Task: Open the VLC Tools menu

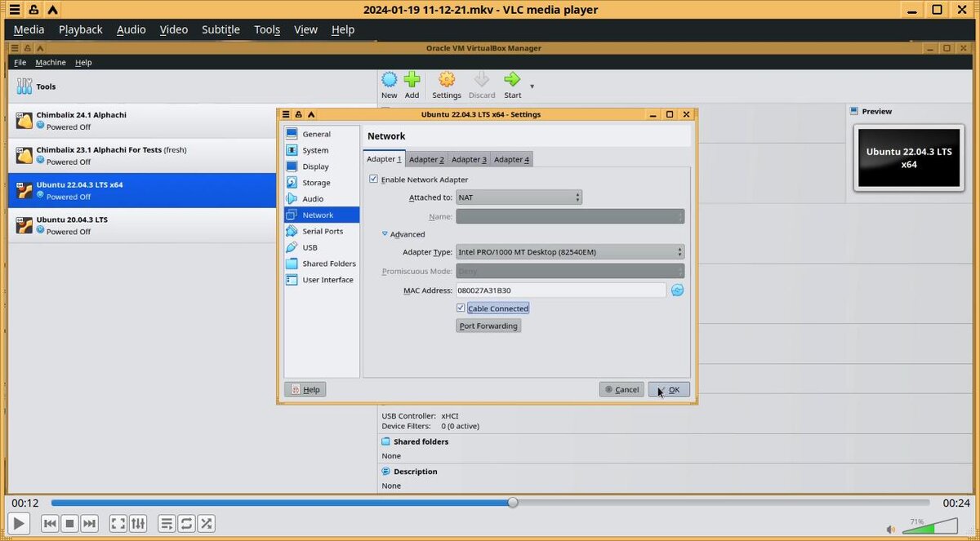Action: tap(267, 29)
